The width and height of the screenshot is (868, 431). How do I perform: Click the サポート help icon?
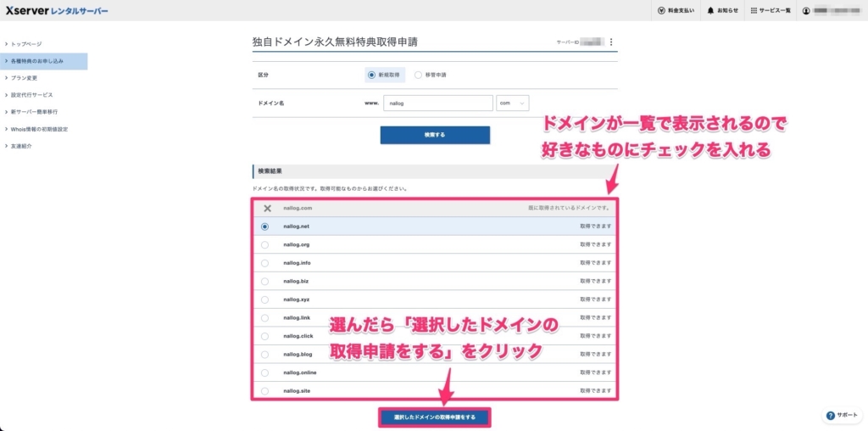click(830, 416)
